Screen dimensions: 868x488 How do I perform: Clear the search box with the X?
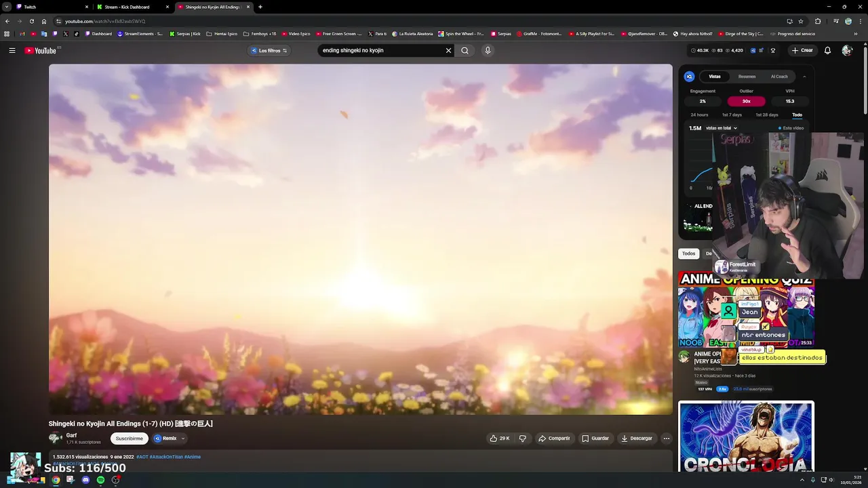coord(448,50)
